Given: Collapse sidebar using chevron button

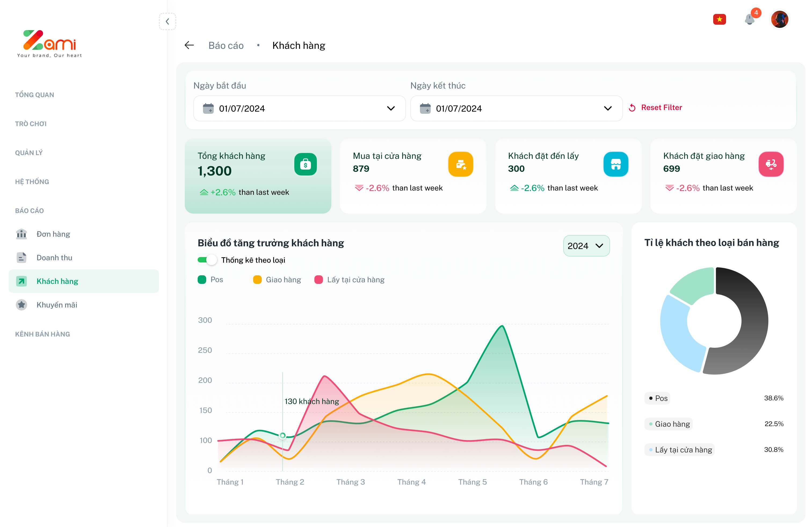Looking at the screenshot, I should (167, 21).
